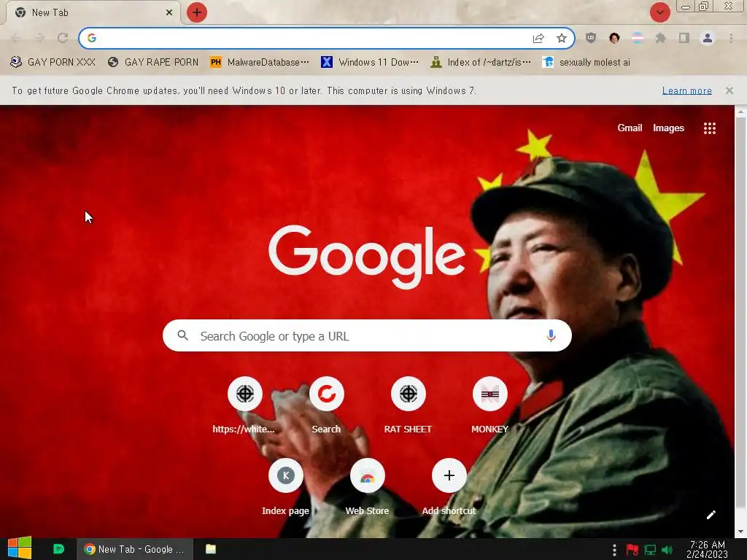Open the network status tray icon
This screenshot has height=560, width=747.
[x=650, y=550]
